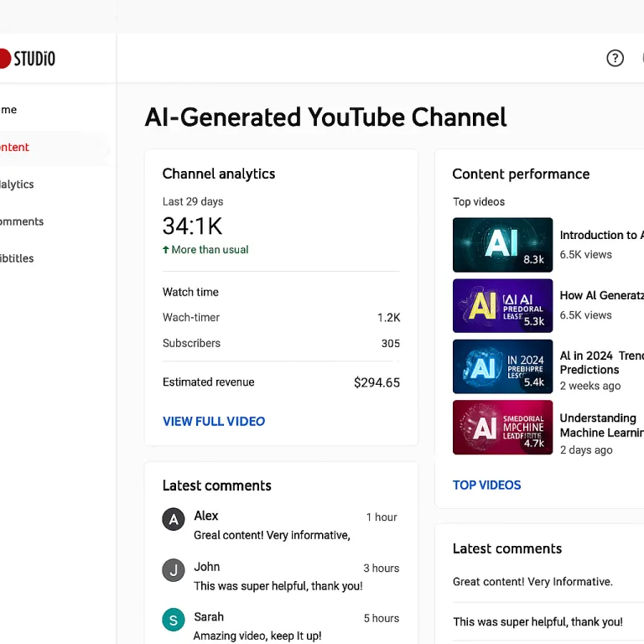Click Alex's dark avatar icon
The height and width of the screenshot is (644, 644).
pyautogui.click(x=174, y=519)
